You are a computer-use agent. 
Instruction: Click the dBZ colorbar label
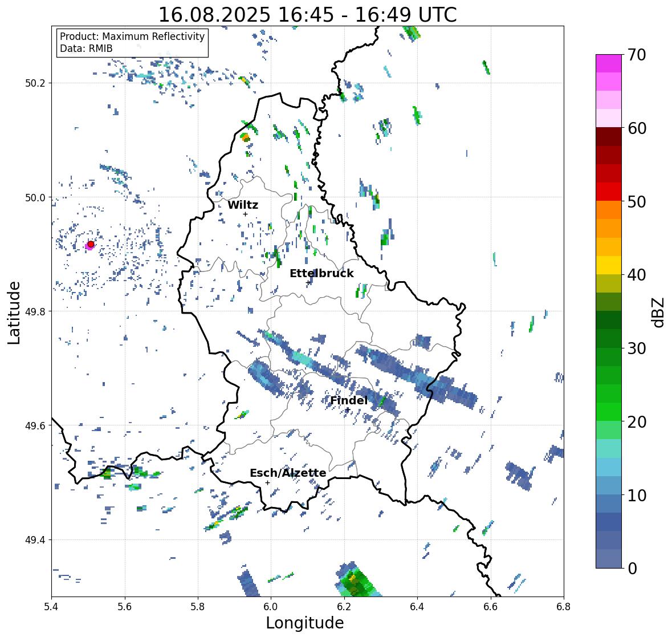point(658,312)
